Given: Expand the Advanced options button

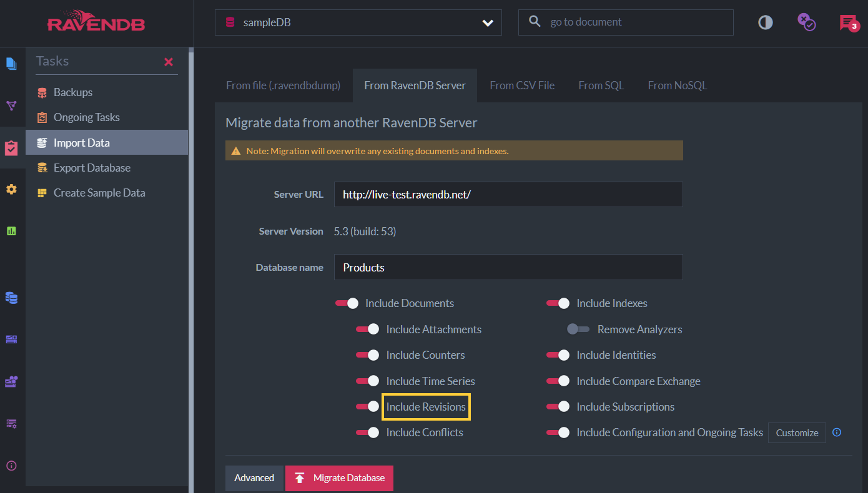Looking at the screenshot, I should (x=254, y=478).
